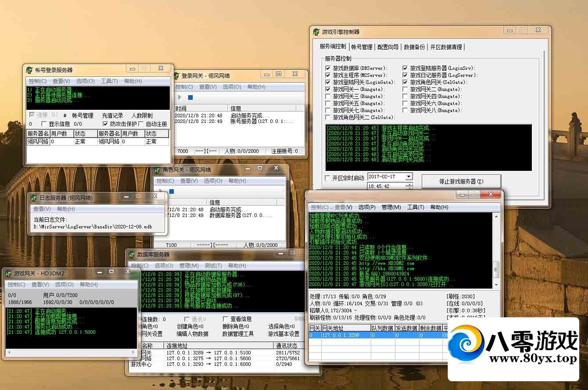Enable 游戏网关三 (Rungate) checkbox
Screen dimensions: 588x390
coord(328,96)
